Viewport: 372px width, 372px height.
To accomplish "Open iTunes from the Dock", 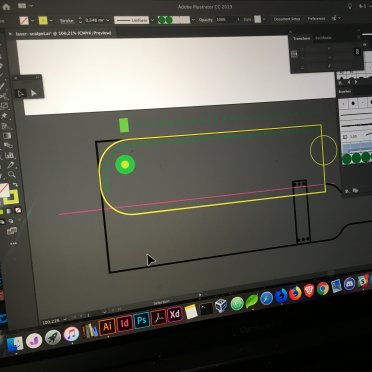I will point(71,334).
